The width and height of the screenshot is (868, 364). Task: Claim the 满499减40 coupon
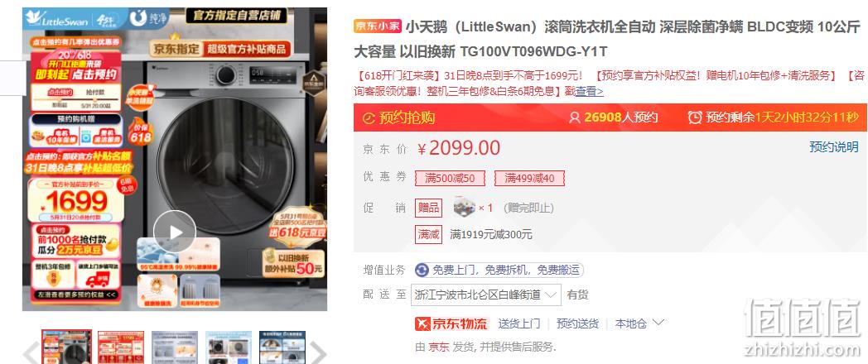pyautogui.click(x=529, y=178)
